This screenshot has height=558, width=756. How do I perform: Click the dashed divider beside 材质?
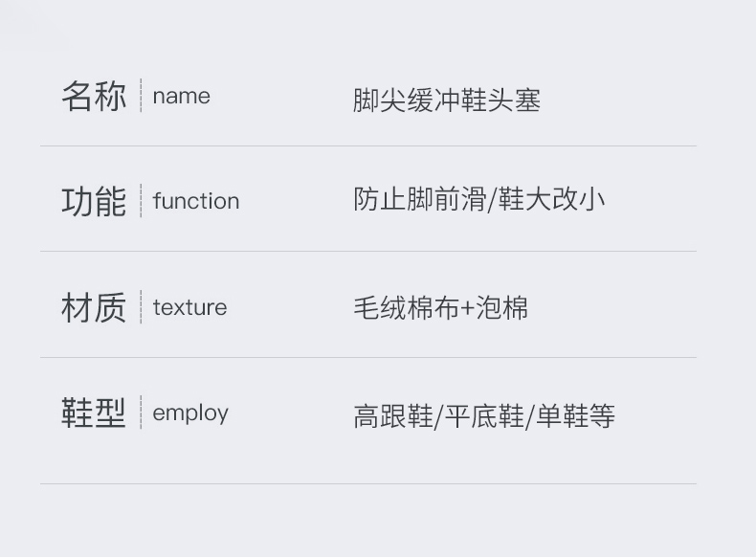(141, 307)
